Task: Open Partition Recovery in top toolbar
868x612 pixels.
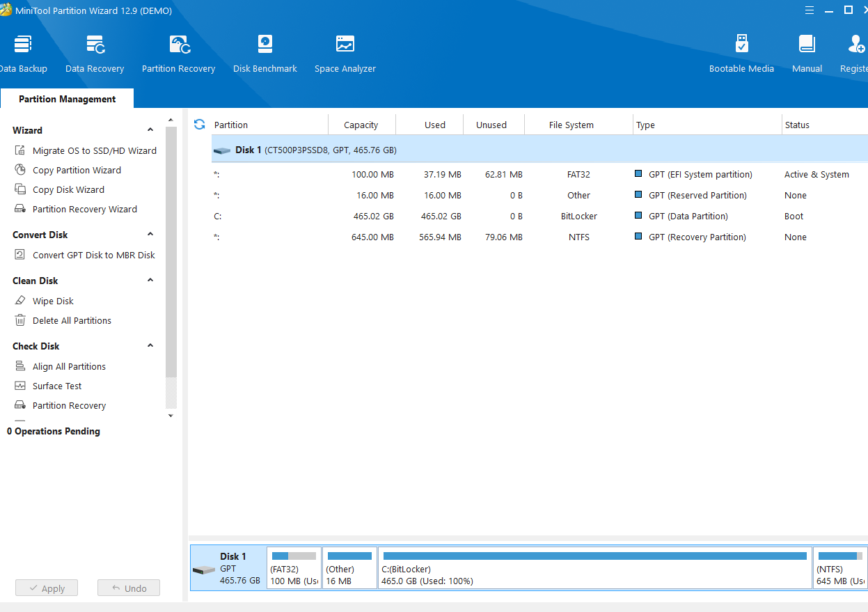Action: coord(178,54)
